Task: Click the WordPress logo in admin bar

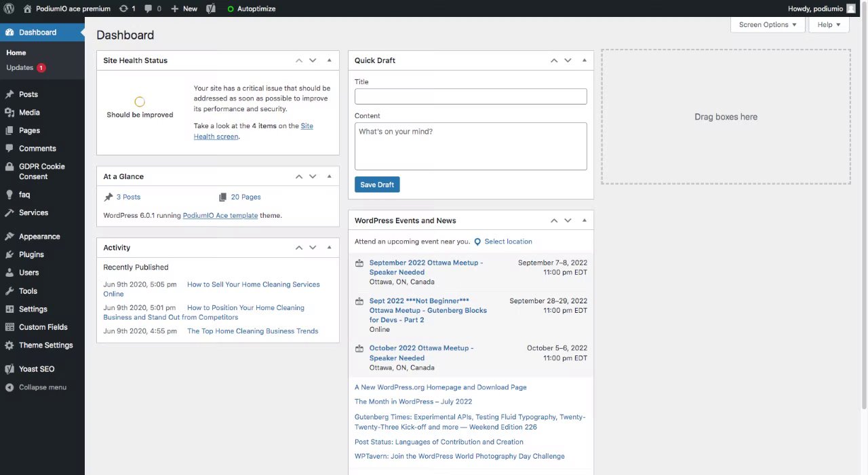Action: pyautogui.click(x=9, y=9)
